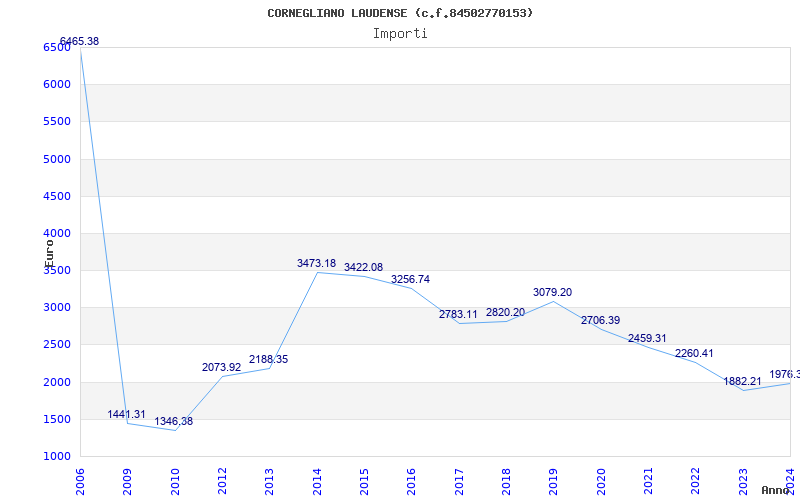800x500 pixels.
Task: Click the y-axis value 2500
Action: click(57, 345)
